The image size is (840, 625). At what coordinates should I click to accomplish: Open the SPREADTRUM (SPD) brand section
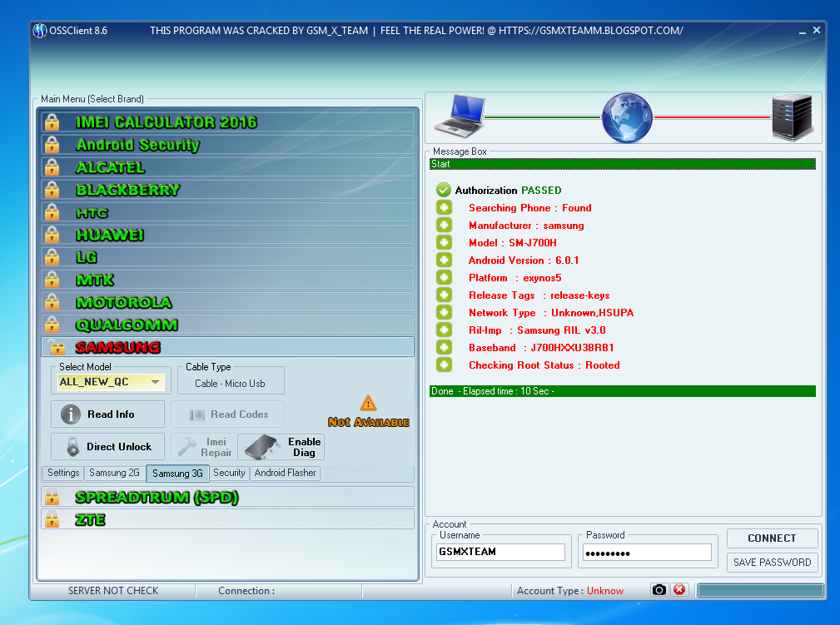tap(227, 497)
